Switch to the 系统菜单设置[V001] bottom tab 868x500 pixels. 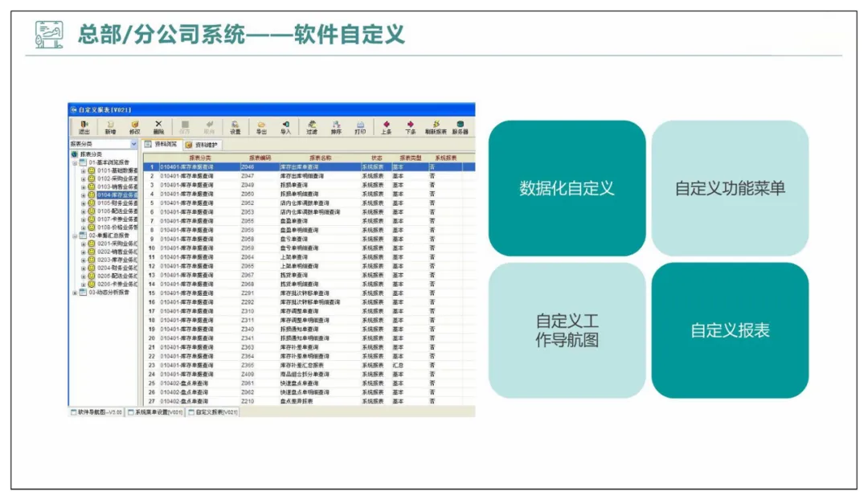pyautogui.click(x=156, y=412)
